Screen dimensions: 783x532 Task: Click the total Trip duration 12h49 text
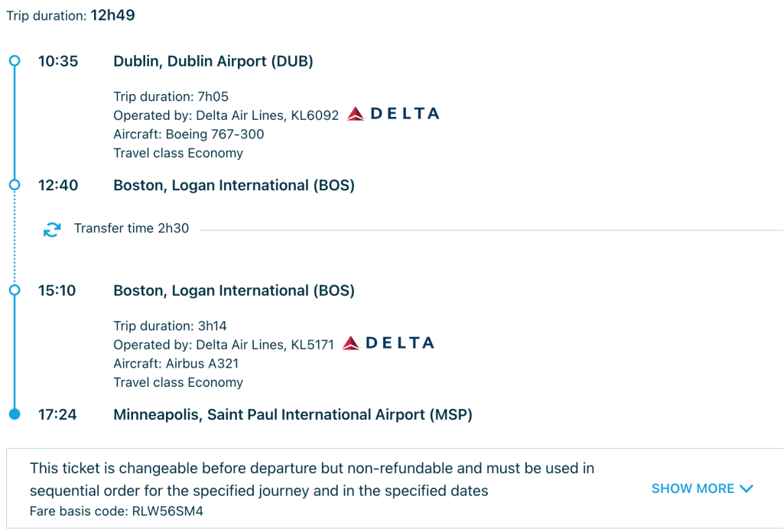pos(70,15)
